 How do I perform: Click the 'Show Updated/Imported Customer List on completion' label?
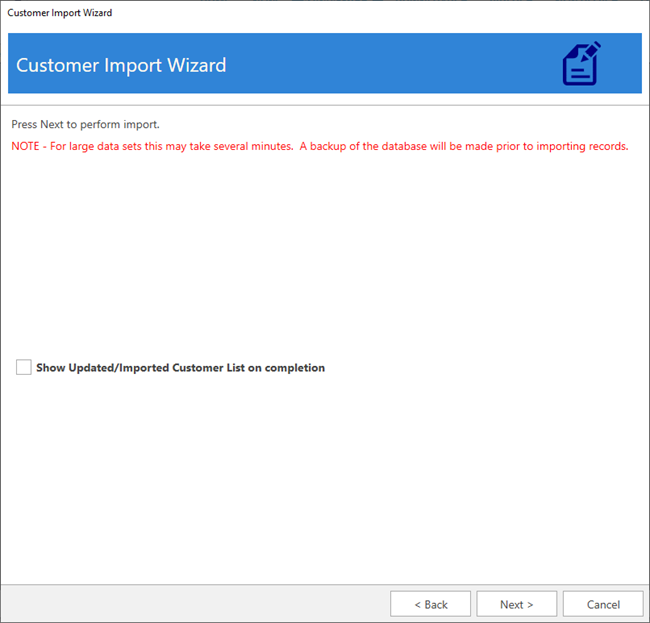[x=180, y=368]
